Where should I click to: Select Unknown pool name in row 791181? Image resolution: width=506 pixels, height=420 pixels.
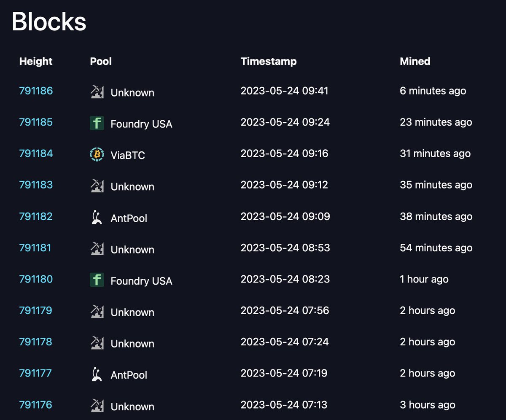click(132, 250)
